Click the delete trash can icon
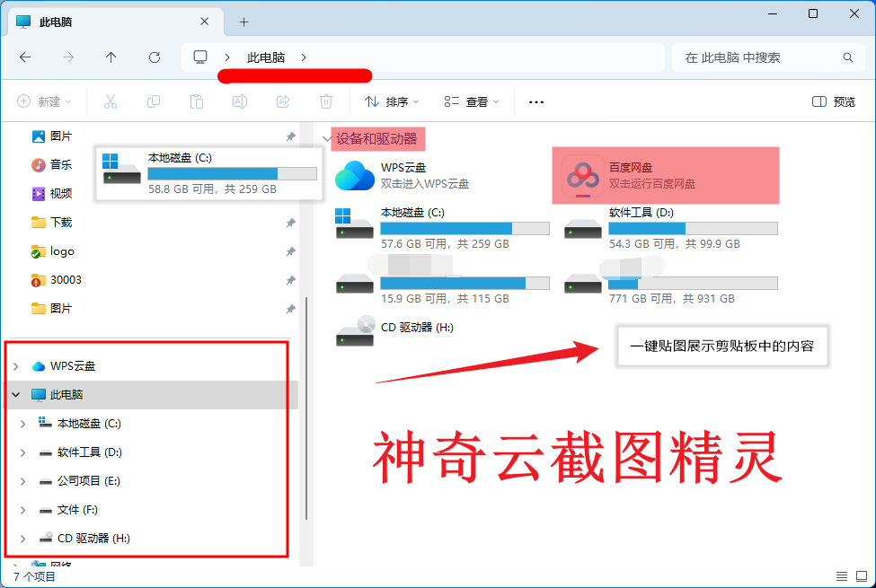The image size is (876, 588). [x=326, y=101]
